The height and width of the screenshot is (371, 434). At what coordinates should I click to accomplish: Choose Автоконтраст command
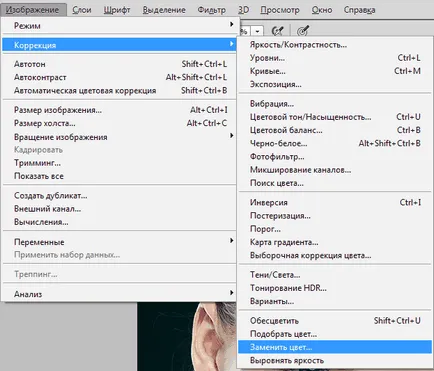(119, 77)
